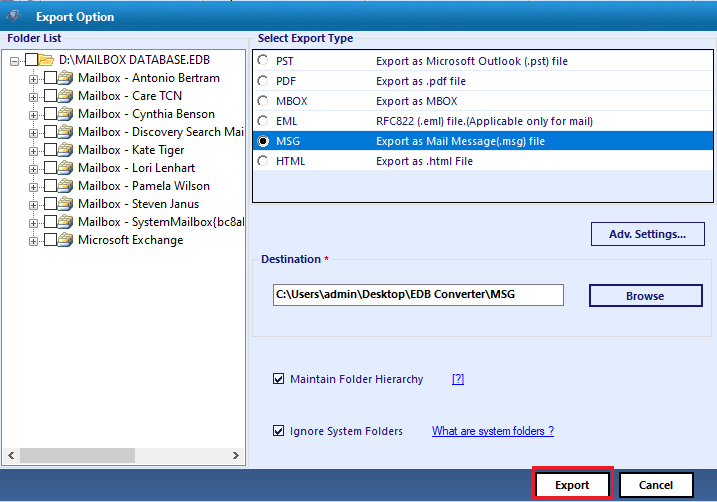
Task: Open the [?] help link for folder hierarchy
Action: 458,379
